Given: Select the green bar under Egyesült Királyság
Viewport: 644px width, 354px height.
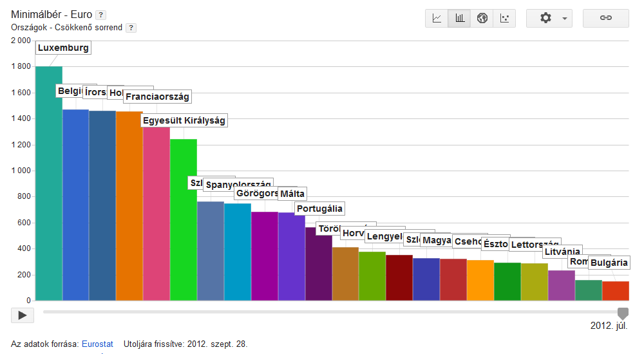Looking at the screenshot, I should tap(184, 219).
